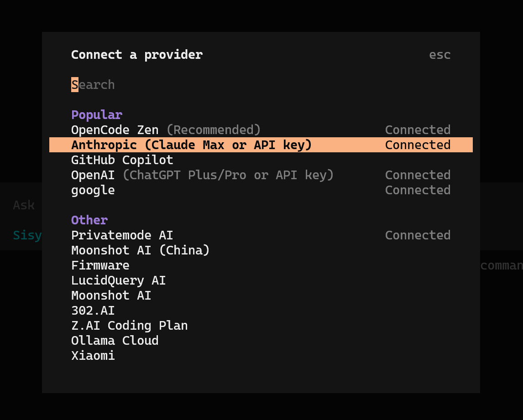
Task: Click the Ask prompt field behind dialog
Action: 23,205
